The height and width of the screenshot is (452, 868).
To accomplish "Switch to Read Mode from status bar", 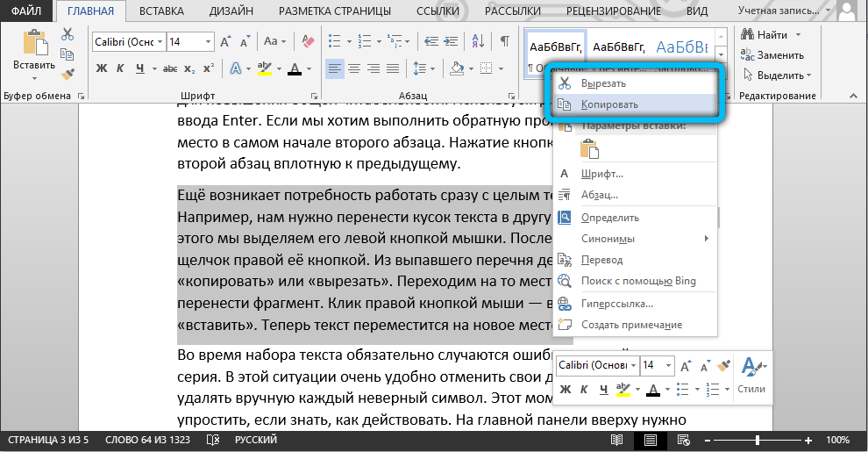I will 618,439.
